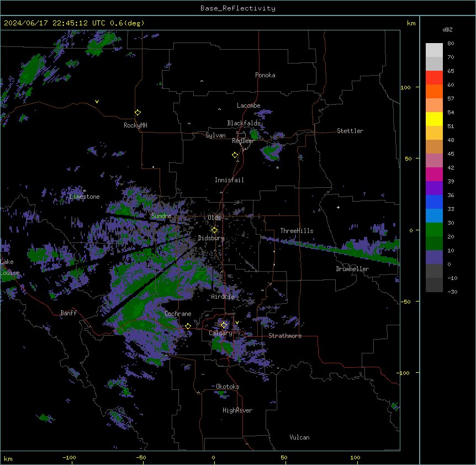This screenshot has width=476, height=465.
Task: Click the yellow V marker northwest of RockyMH
Action: pyautogui.click(x=97, y=102)
